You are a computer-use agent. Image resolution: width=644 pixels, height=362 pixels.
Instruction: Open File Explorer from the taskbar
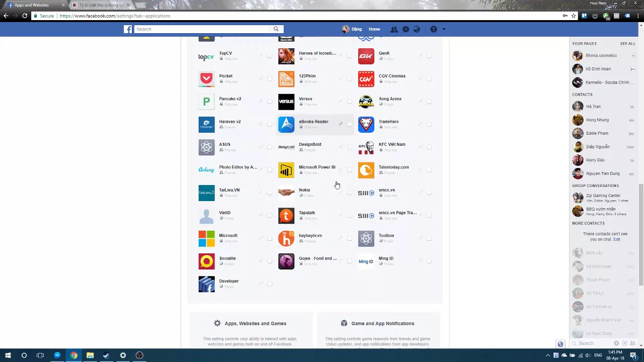(x=90, y=355)
